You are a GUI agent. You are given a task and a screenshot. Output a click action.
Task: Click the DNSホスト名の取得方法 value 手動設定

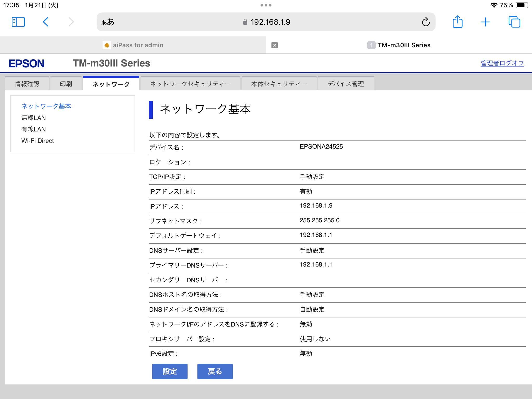[x=312, y=295]
